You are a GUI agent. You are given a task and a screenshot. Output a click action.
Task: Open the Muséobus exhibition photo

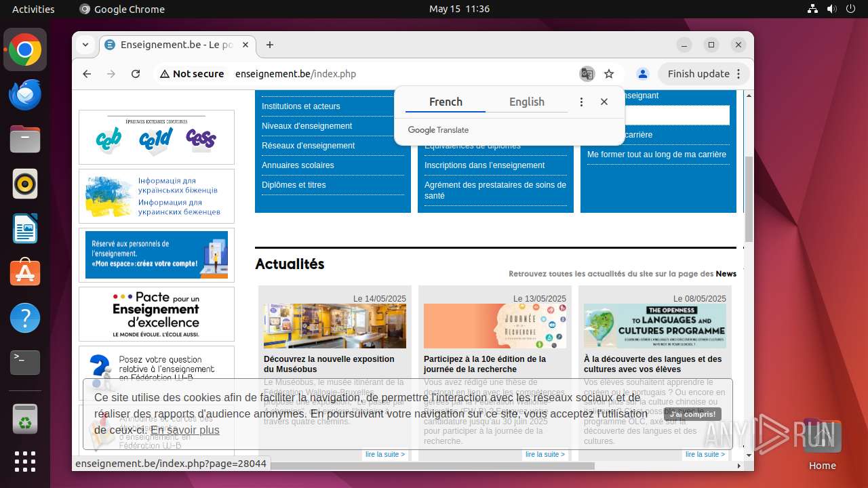coord(335,326)
